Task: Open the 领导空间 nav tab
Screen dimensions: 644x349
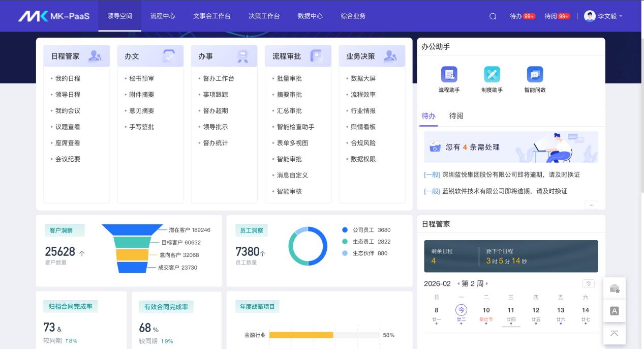Action: pos(119,16)
